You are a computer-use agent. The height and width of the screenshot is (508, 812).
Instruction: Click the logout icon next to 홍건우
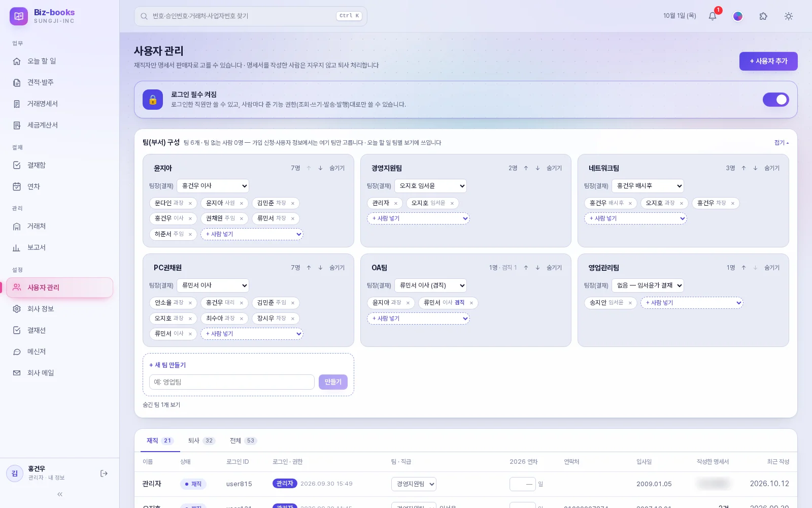pos(104,473)
